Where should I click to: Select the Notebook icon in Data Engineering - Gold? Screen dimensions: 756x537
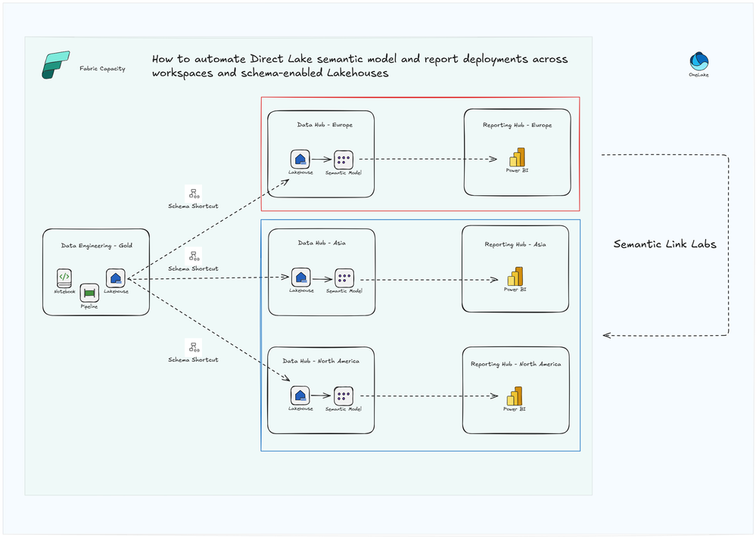coord(64,278)
